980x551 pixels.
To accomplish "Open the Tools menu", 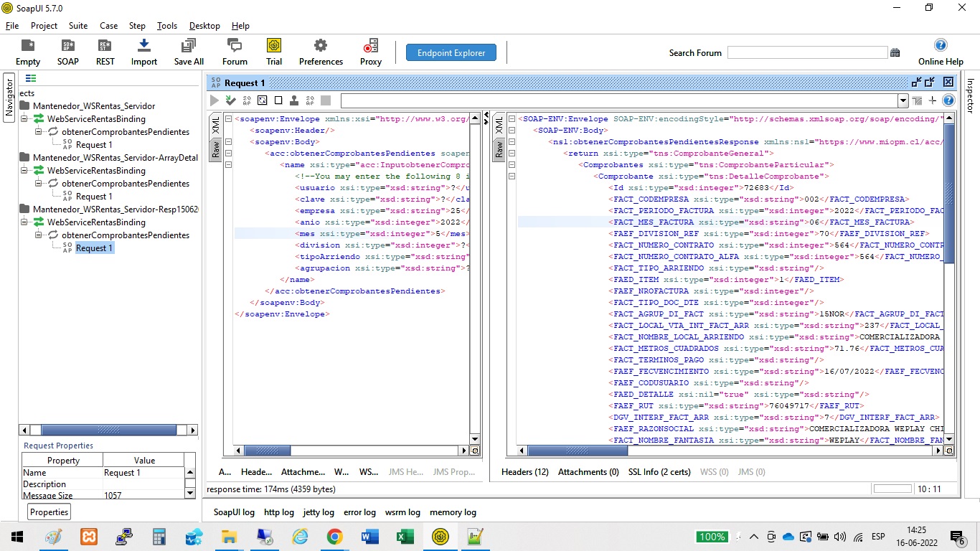I will 167,25.
